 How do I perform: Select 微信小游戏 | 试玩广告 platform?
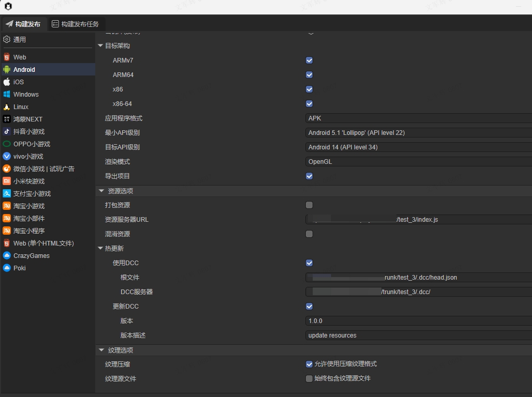pos(43,169)
